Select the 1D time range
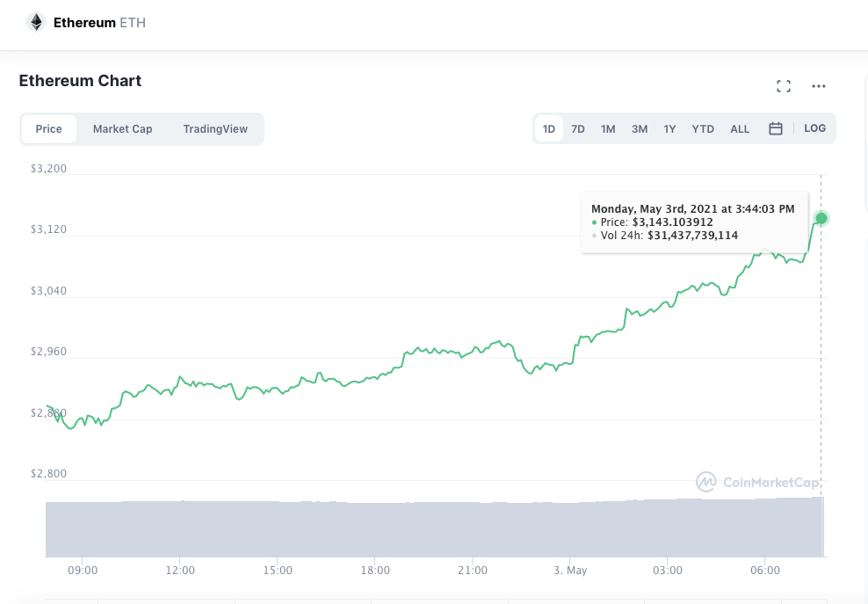 coord(548,129)
